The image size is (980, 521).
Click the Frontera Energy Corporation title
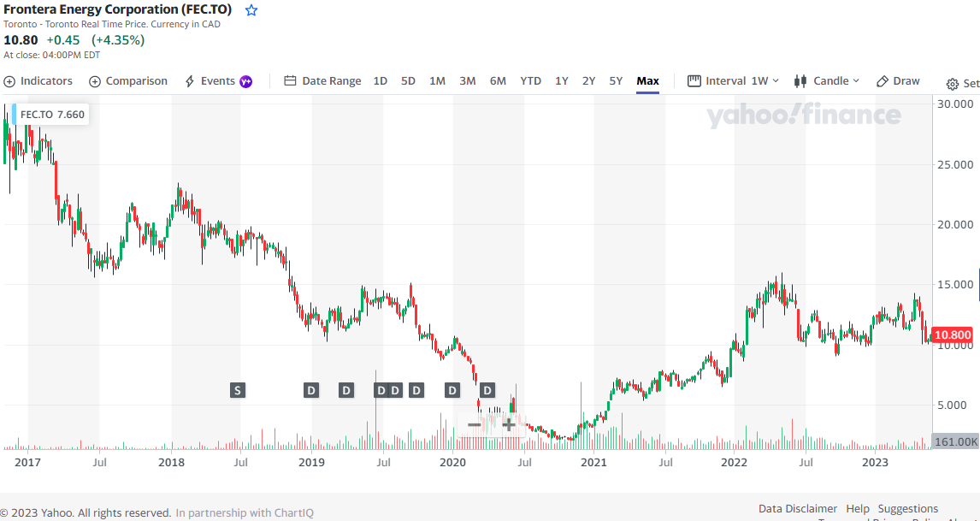click(117, 9)
